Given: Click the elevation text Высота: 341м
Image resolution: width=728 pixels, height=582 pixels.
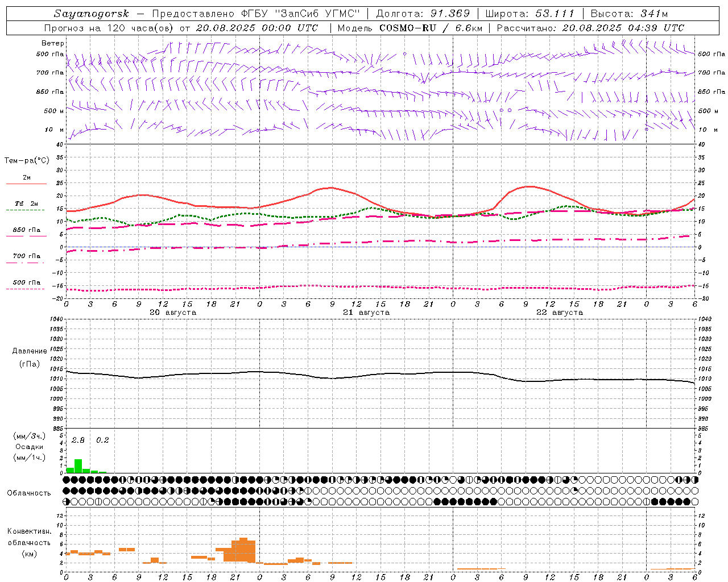Looking at the screenshot, I should coord(629,14).
